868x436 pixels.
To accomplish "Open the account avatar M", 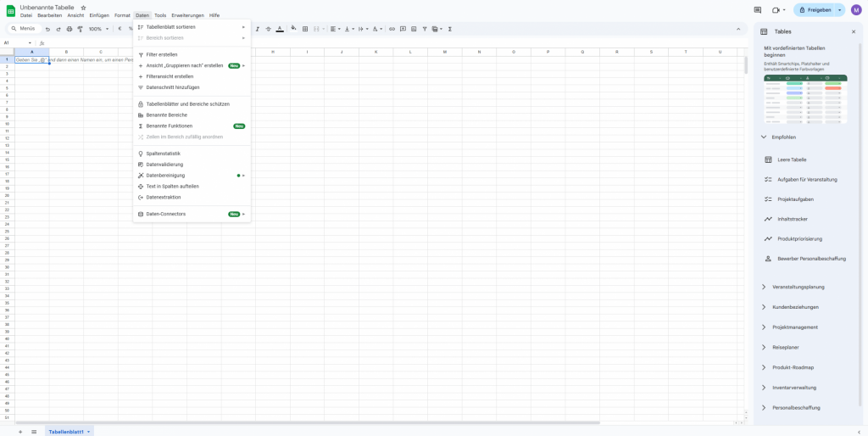I will click(x=856, y=10).
